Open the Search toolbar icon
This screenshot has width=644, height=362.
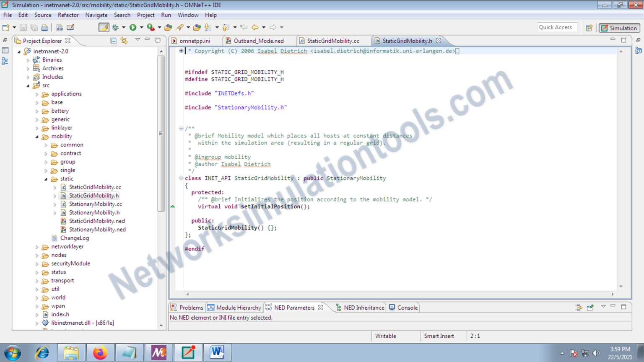180,27
